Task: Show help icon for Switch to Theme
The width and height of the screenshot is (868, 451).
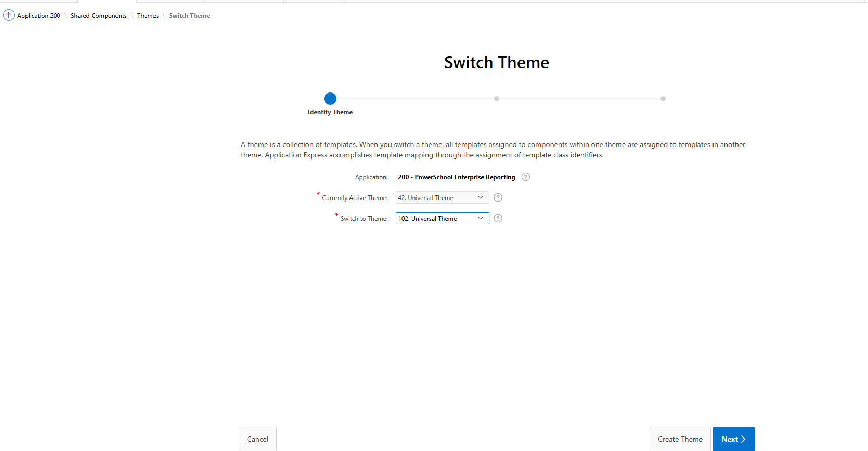Action: point(498,219)
